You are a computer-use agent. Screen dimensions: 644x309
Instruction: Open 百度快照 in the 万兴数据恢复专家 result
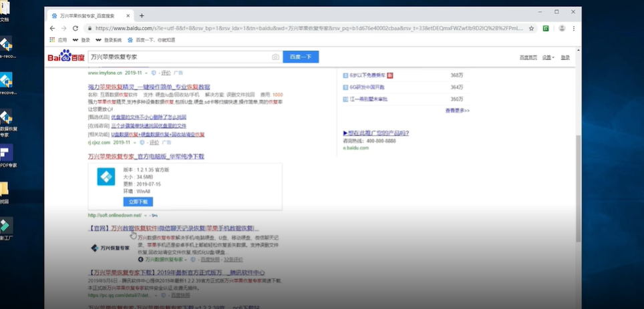pyautogui.click(x=209, y=260)
